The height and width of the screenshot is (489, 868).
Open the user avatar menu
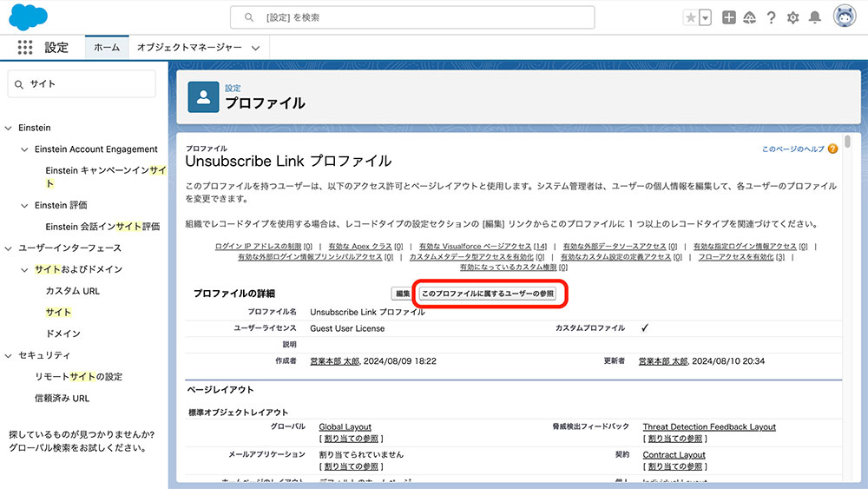coord(845,17)
